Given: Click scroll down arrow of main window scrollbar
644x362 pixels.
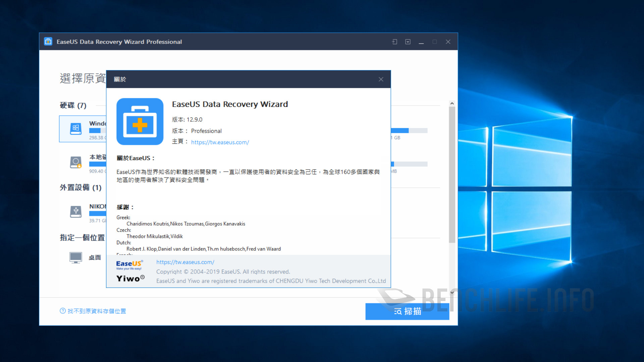Looking at the screenshot, I should (452, 292).
